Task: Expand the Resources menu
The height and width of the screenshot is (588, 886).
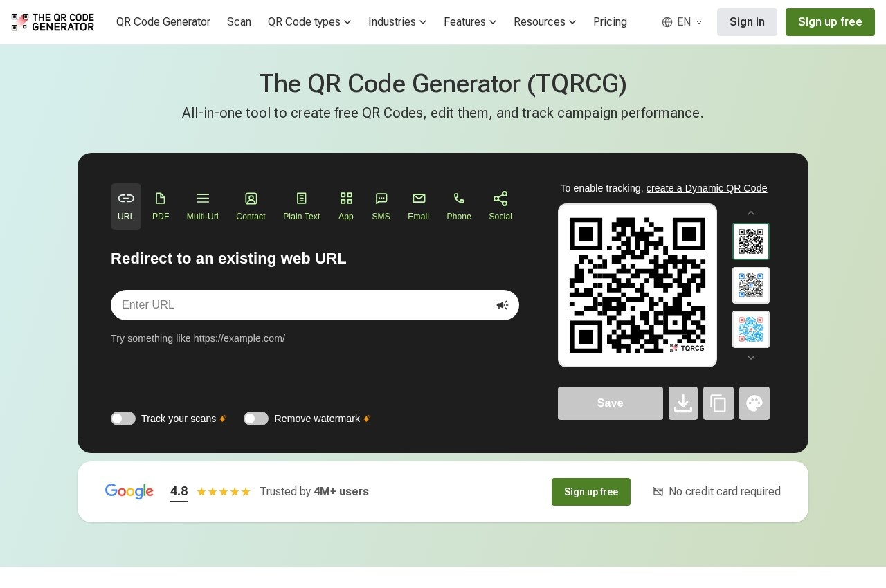Action: pyautogui.click(x=545, y=22)
